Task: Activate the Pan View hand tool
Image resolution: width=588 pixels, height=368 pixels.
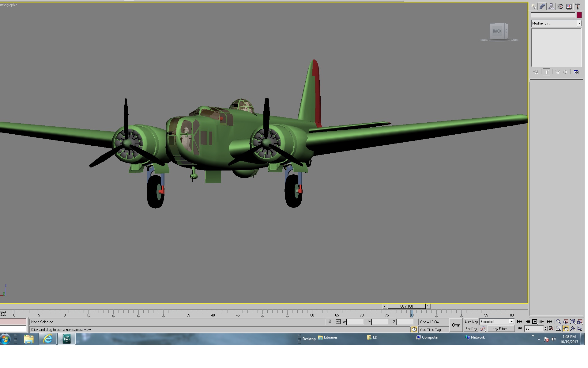Action: coord(565,329)
